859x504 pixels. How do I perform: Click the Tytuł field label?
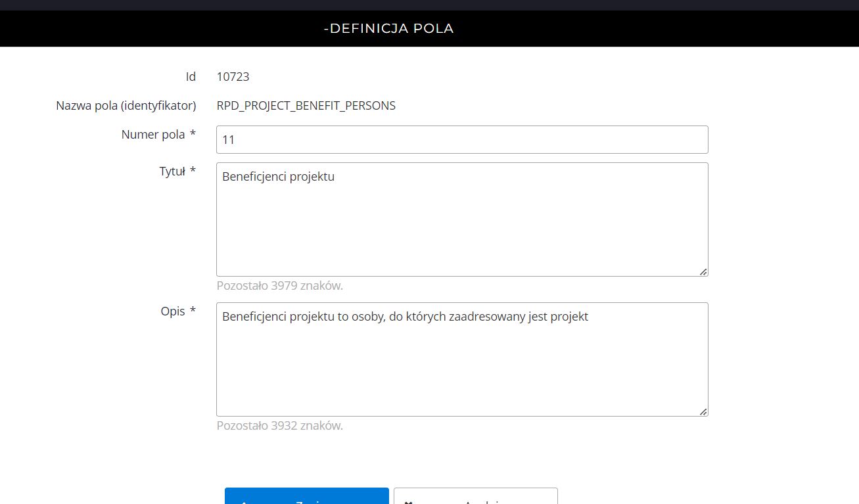click(x=172, y=172)
